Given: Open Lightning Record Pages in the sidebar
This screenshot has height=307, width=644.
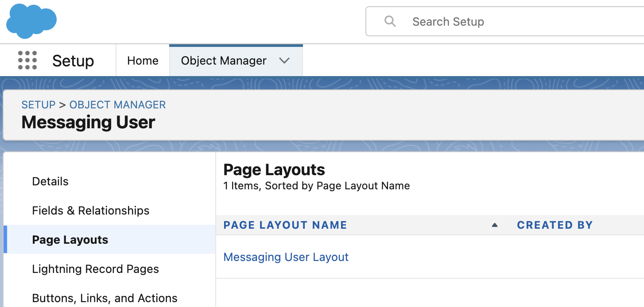Looking at the screenshot, I should (96, 269).
